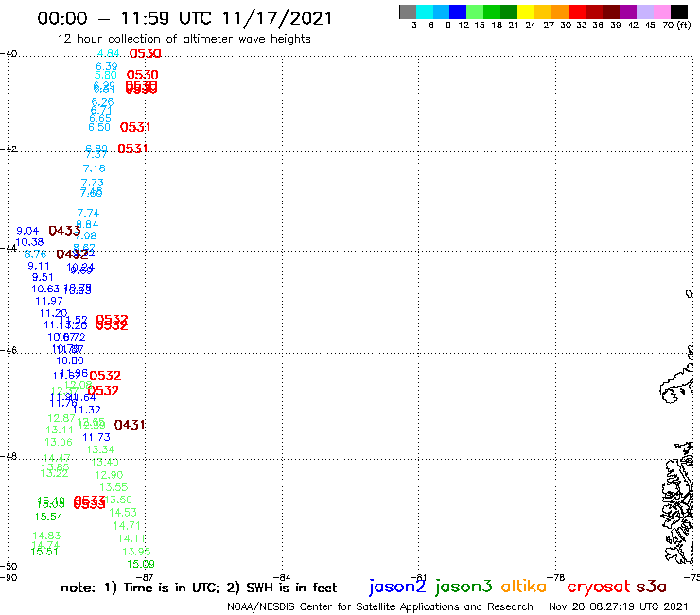700x615 pixels.
Task: Click the 's3a' satellite legend label
Action: (651, 587)
